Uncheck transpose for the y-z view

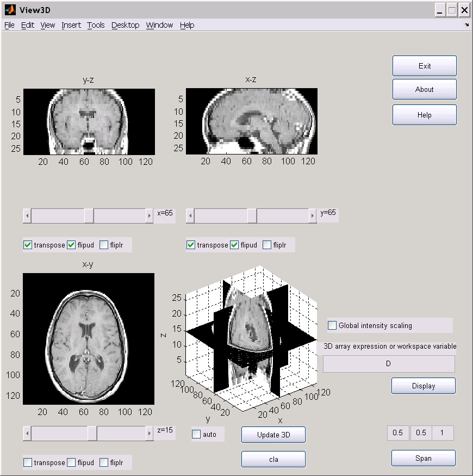(x=28, y=245)
